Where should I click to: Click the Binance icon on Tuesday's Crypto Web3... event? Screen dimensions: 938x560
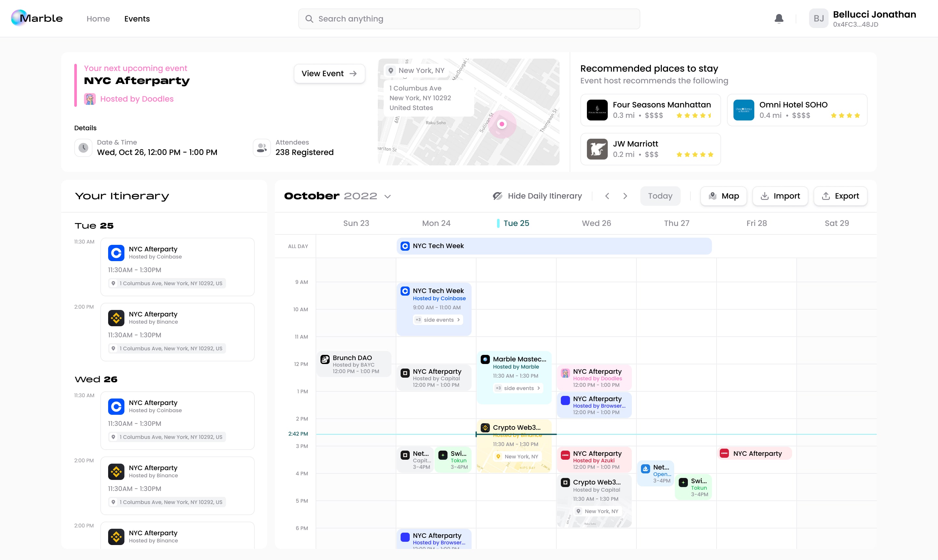(485, 427)
